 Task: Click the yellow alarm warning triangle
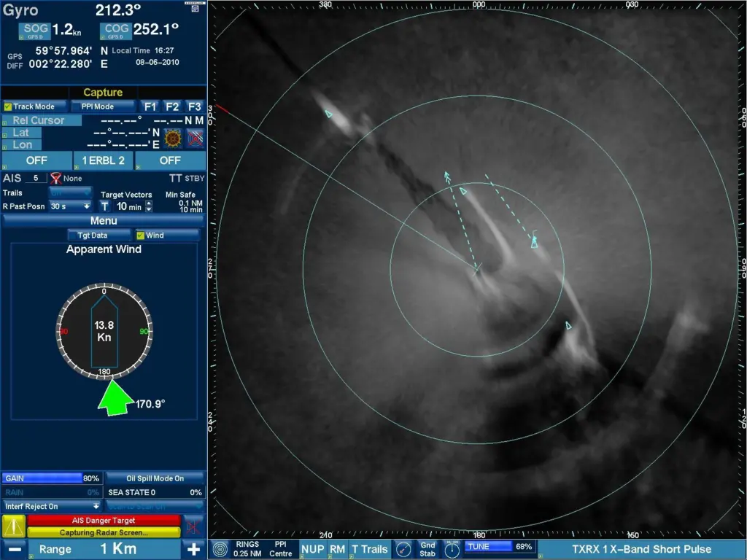14,526
